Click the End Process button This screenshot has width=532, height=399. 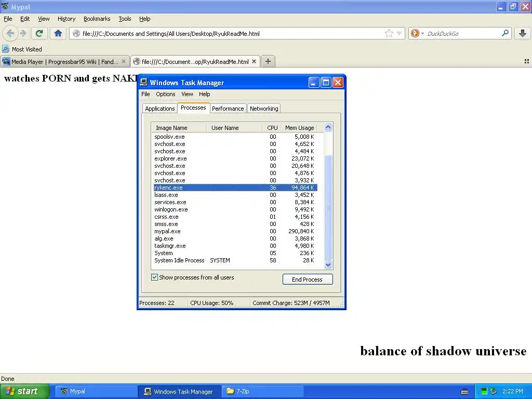pyautogui.click(x=308, y=279)
